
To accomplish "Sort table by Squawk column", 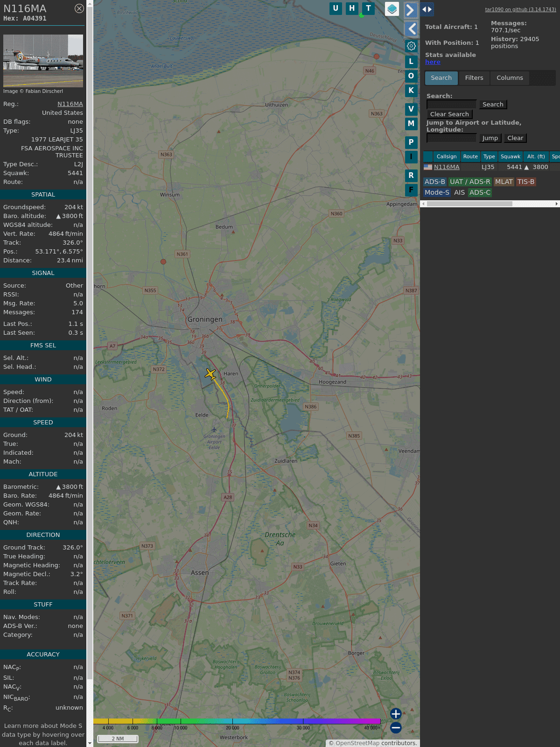I will tap(511, 157).
